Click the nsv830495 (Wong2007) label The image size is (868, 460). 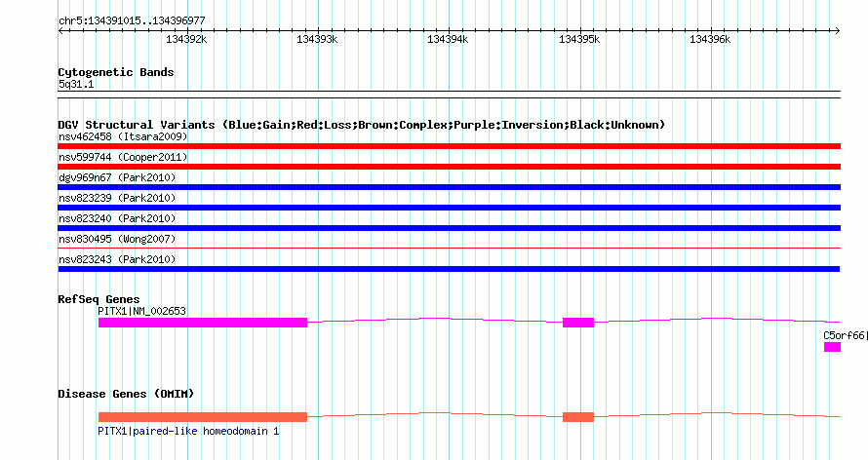(x=117, y=239)
